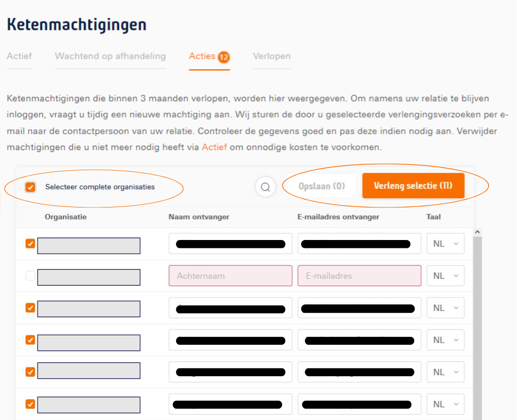
Task: Go to the Verlopen tab
Action: (272, 56)
